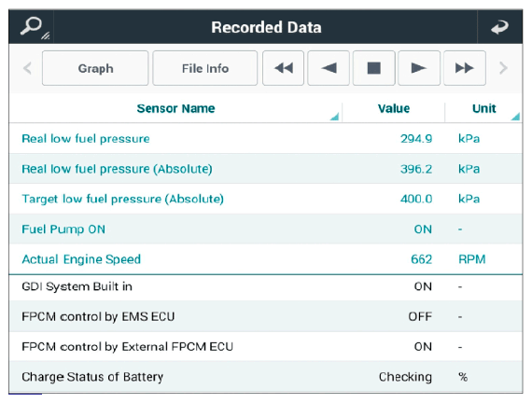Click the Value column header
The height and width of the screenshot is (403, 532).
coord(394,108)
